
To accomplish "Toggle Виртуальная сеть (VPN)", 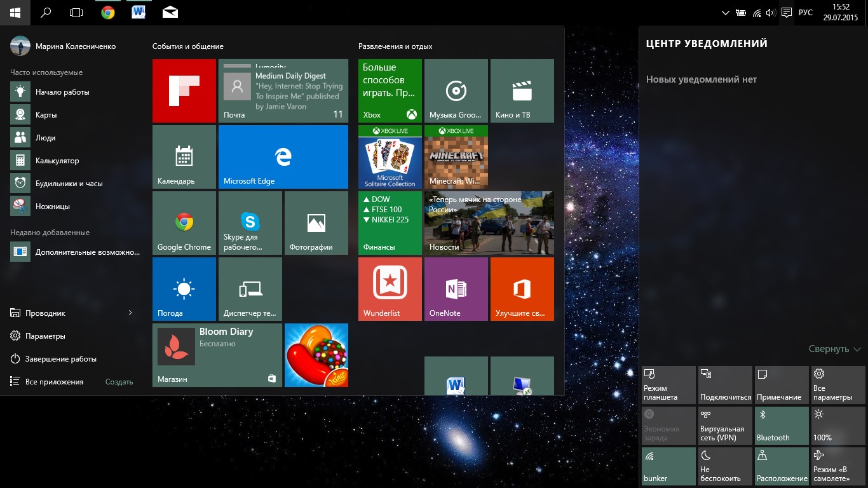I will (x=726, y=425).
